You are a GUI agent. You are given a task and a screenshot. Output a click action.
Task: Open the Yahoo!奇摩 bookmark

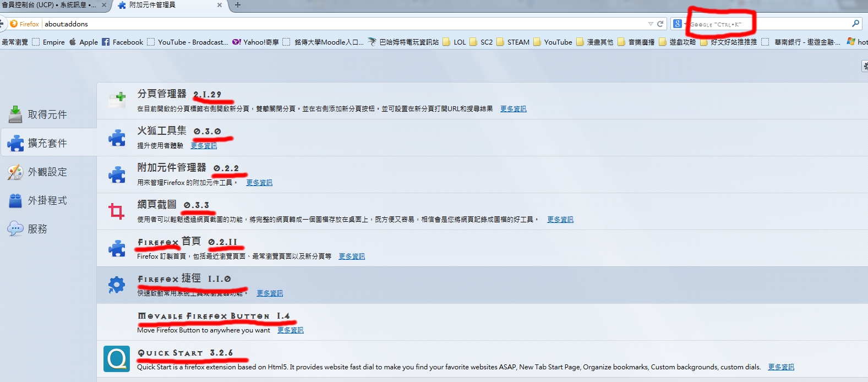pos(255,42)
